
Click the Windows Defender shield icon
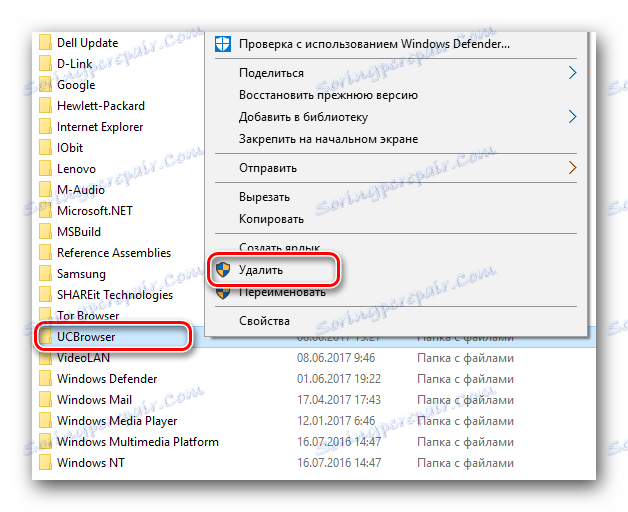tap(223, 44)
